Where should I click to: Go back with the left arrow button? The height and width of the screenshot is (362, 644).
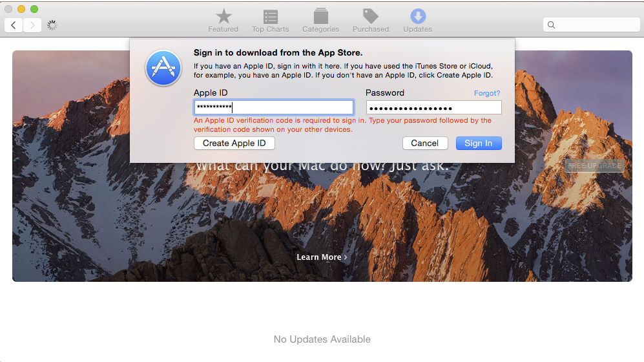click(x=14, y=25)
